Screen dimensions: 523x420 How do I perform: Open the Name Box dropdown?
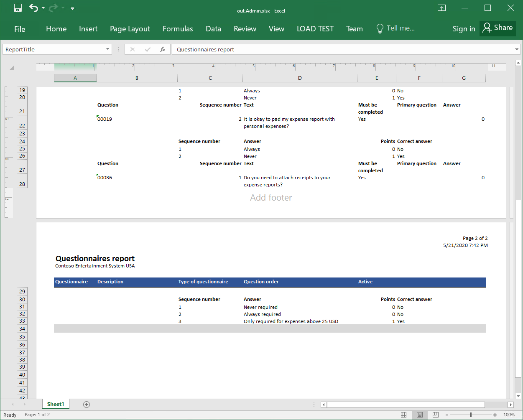click(108, 49)
